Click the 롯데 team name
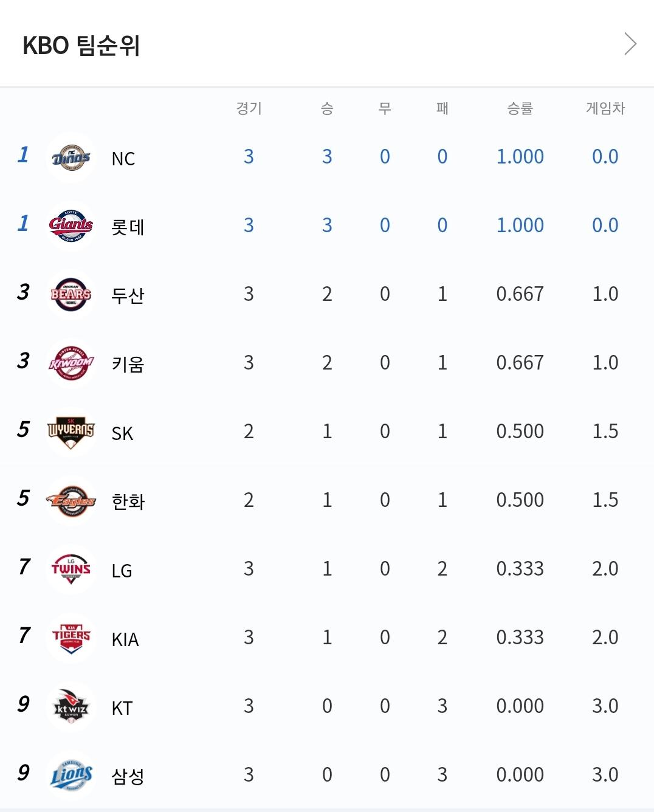 tap(128, 227)
